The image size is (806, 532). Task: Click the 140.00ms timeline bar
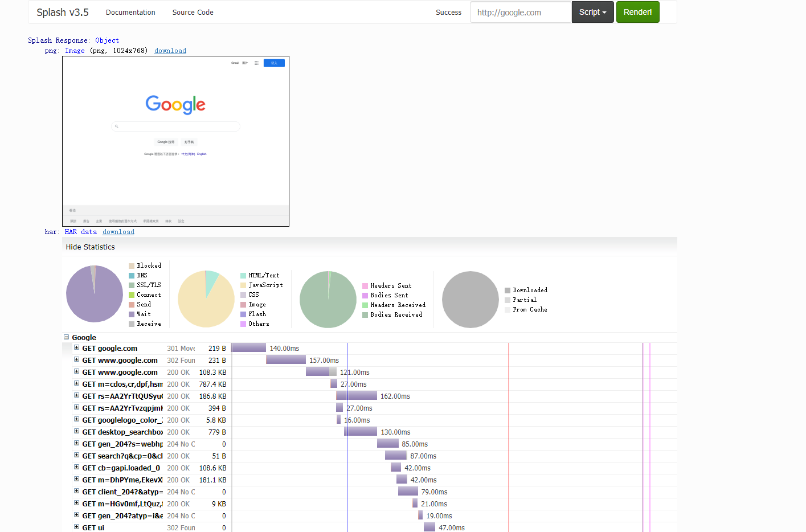[248, 347]
